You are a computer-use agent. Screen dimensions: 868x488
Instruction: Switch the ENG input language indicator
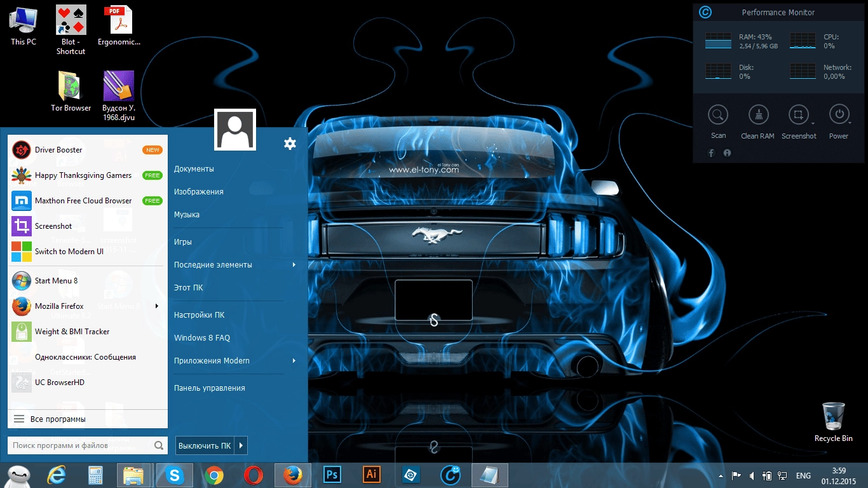[803, 475]
